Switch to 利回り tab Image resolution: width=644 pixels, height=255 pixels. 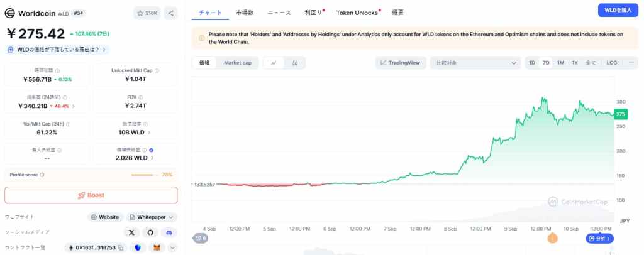click(x=314, y=13)
